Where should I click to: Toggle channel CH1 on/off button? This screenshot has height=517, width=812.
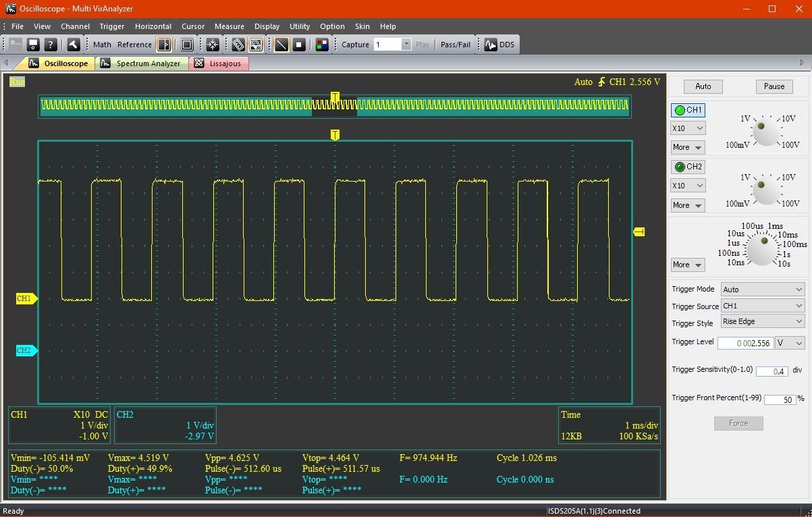[688, 110]
